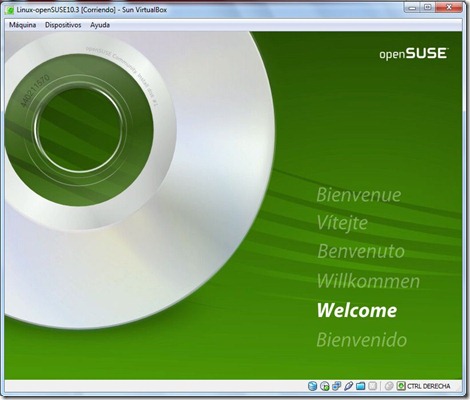Select the Vítejte welcome text
This screenshot has width=470, height=400.
pyautogui.click(x=342, y=223)
